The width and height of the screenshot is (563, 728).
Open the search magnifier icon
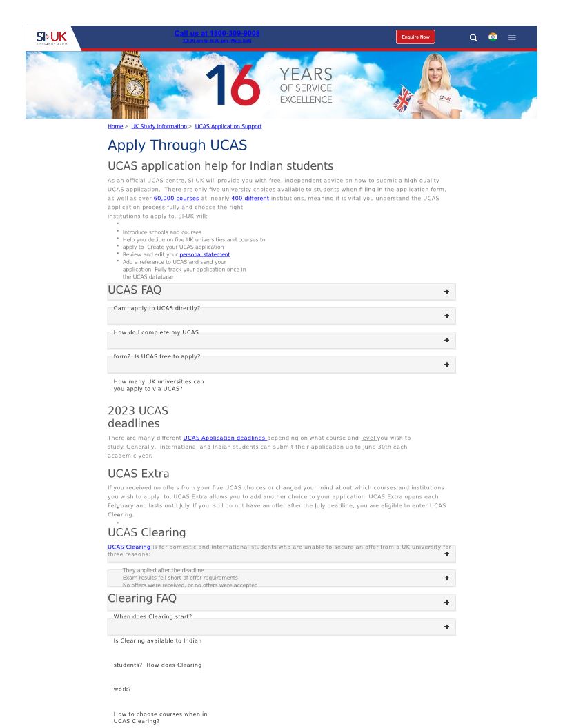click(x=473, y=38)
